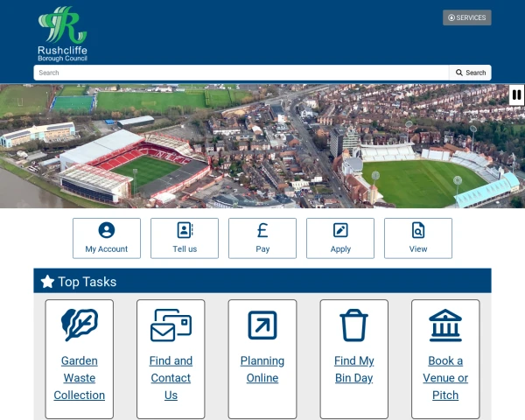Click the venue building columns icon
The width and height of the screenshot is (525, 420).
[445, 325]
